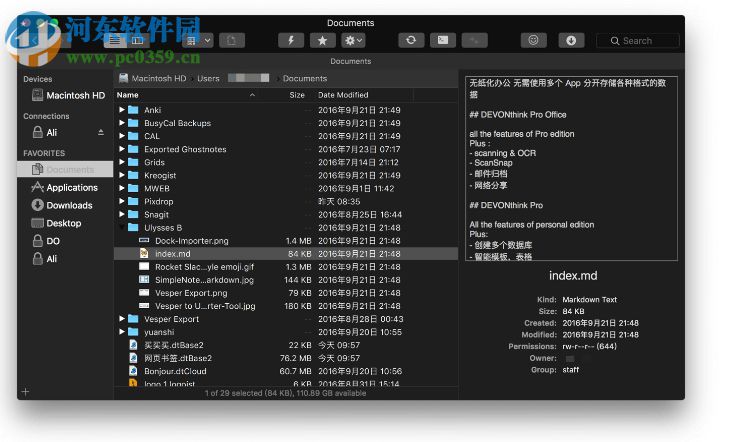Select Ali under Connections

click(x=52, y=133)
